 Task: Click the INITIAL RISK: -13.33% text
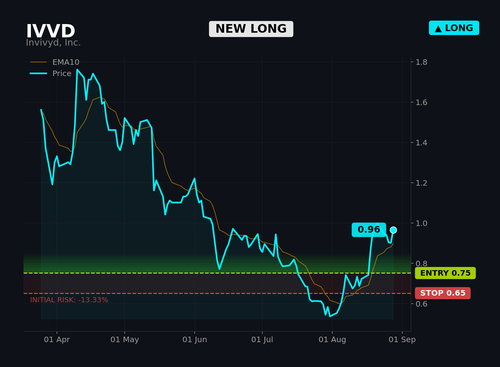click(x=69, y=300)
